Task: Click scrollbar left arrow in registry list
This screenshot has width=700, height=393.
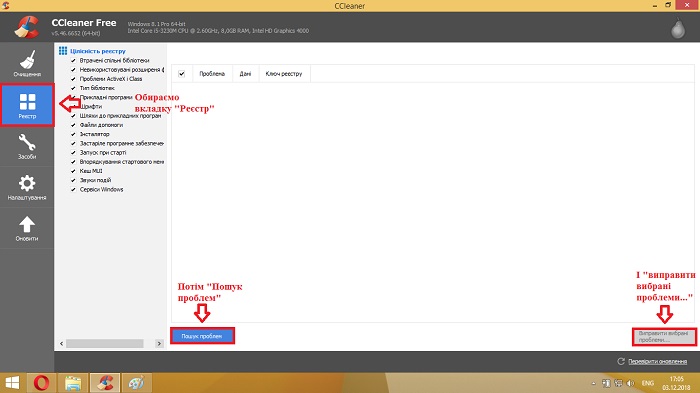Action: [62, 343]
